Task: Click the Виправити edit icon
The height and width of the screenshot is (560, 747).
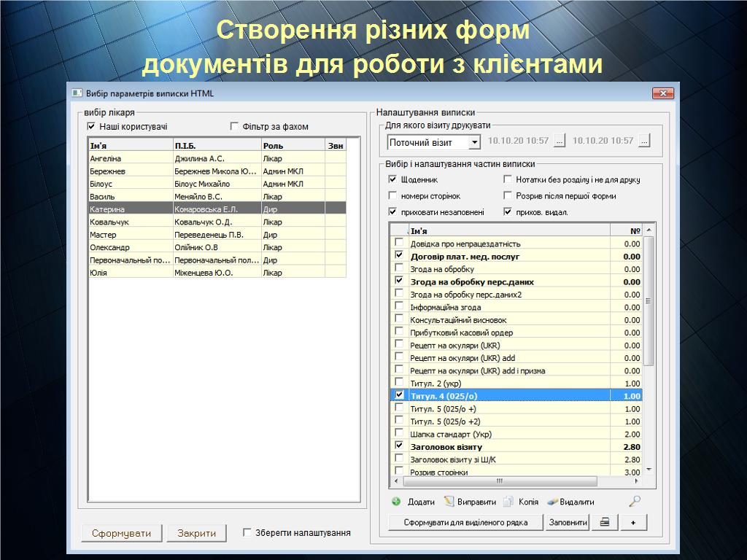Action: (x=449, y=502)
